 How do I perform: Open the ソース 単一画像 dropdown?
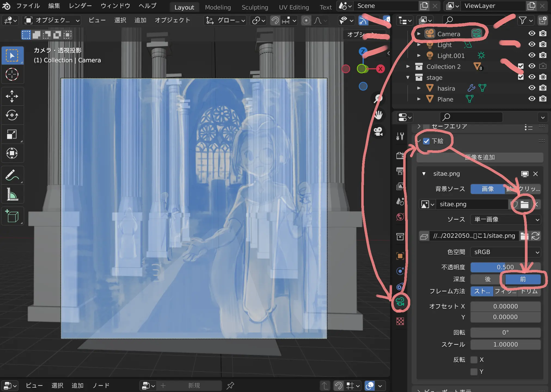tap(506, 220)
